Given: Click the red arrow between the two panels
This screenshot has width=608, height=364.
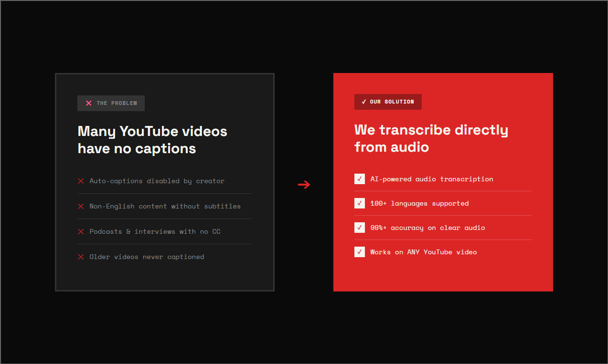Looking at the screenshot, I should pos(304,185).
